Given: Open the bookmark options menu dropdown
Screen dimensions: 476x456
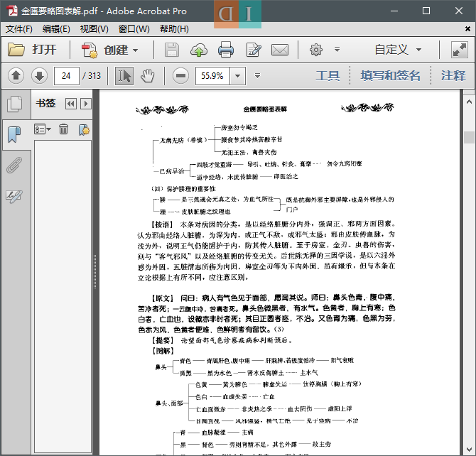Looking at the screenshot, I should point(43,129).
